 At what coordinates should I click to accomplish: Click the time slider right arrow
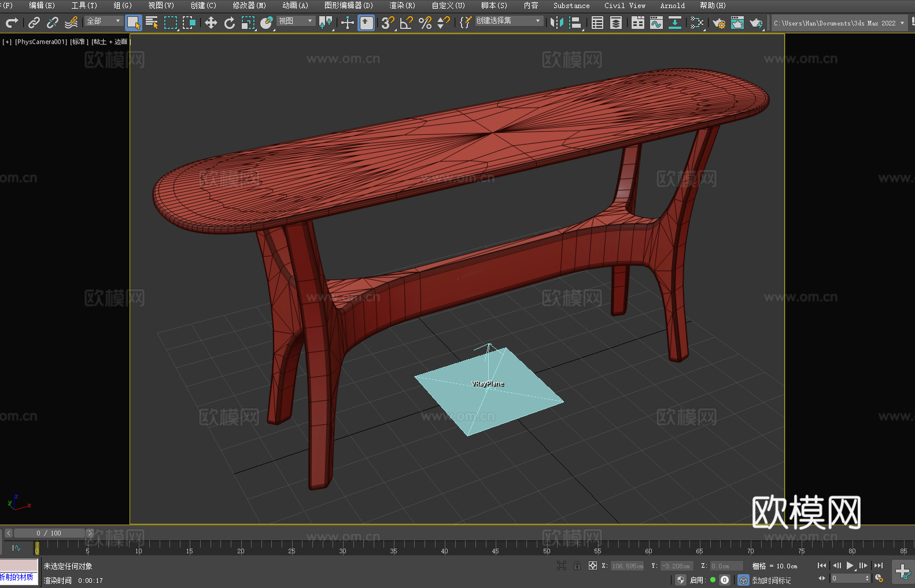tap(90, 533)
